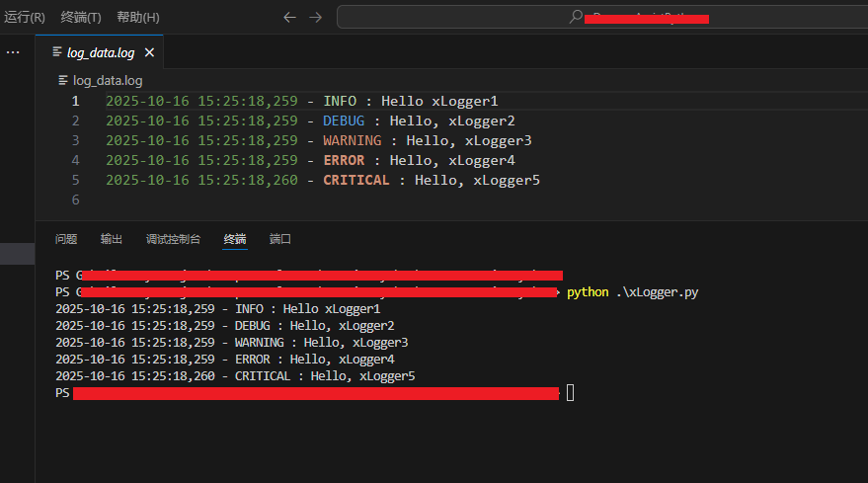Click the breadcrumb file icon

(63, 80)
